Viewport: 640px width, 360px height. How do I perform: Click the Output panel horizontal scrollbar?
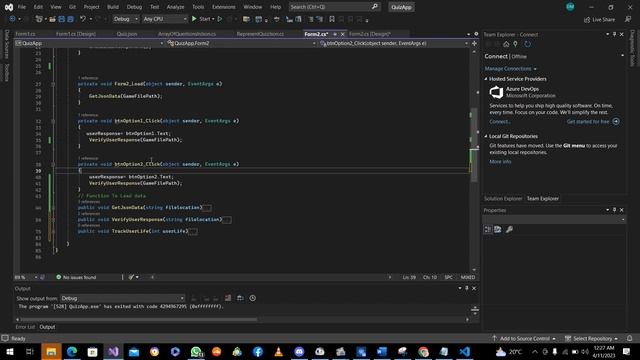pyautogui.click(x=140, y=320)
